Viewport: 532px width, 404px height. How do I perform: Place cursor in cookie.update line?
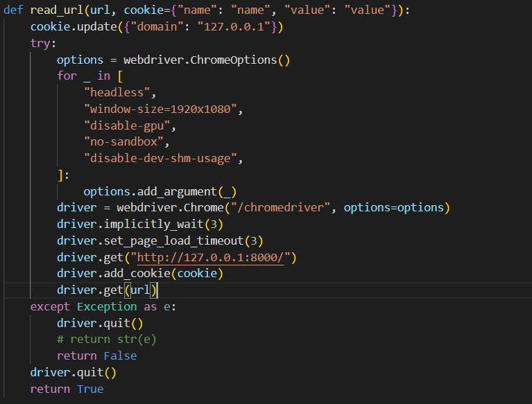[157, 27]
